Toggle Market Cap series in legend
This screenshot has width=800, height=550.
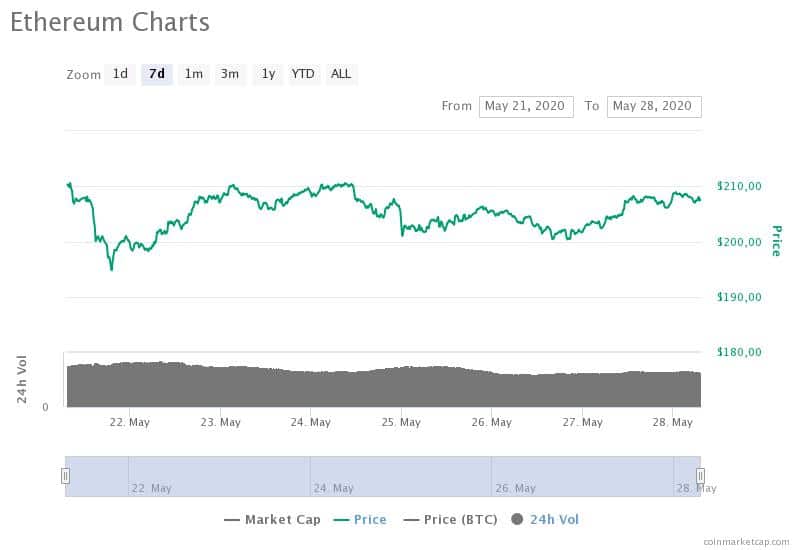[272, 520]
